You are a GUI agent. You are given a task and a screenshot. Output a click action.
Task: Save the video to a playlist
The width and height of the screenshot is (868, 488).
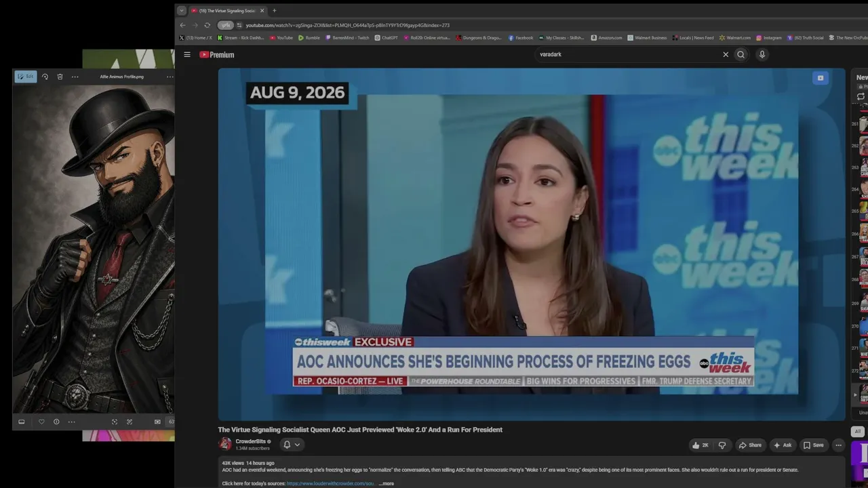pyautogui.click(x=813, y=445)
